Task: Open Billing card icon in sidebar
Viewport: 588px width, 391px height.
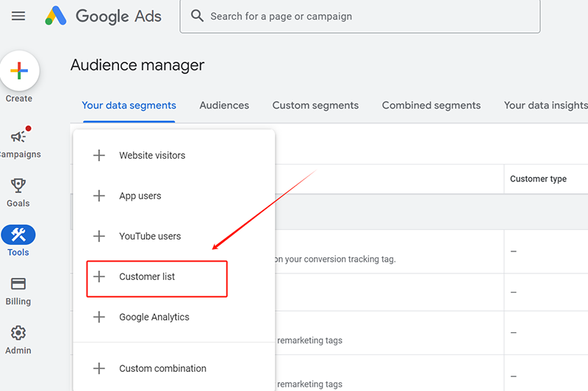Action: pos(18,284)
